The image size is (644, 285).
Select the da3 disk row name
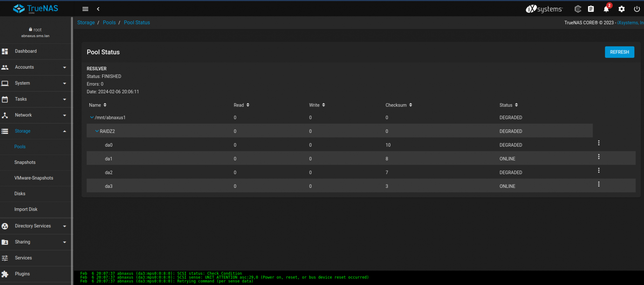pos(109,186)
